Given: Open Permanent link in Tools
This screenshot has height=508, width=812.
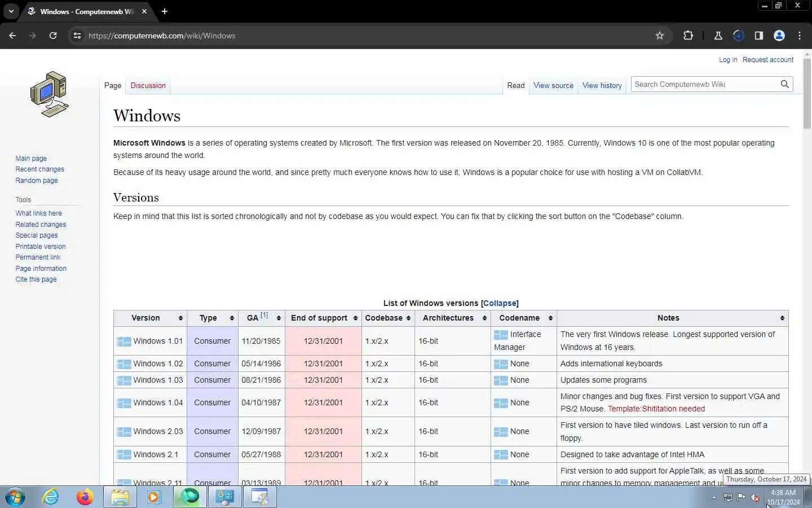Looking at the screenshot, I should coord(38,257).
